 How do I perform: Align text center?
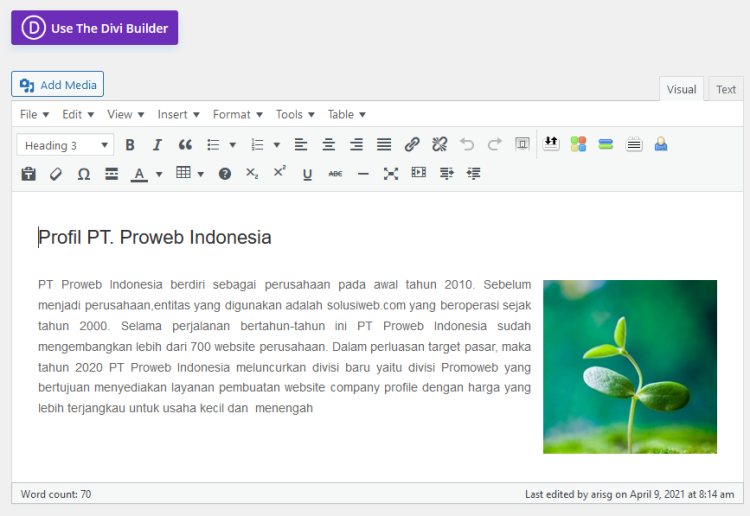329,144
